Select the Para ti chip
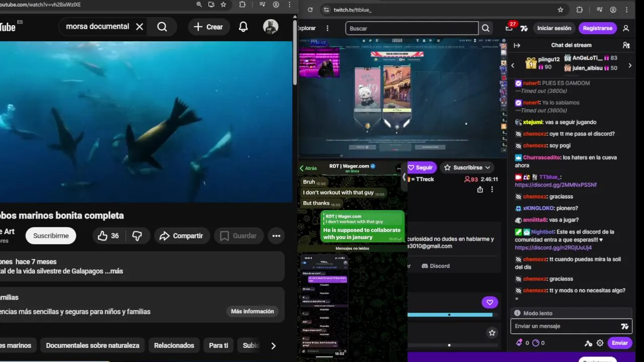 click(218, 345)
